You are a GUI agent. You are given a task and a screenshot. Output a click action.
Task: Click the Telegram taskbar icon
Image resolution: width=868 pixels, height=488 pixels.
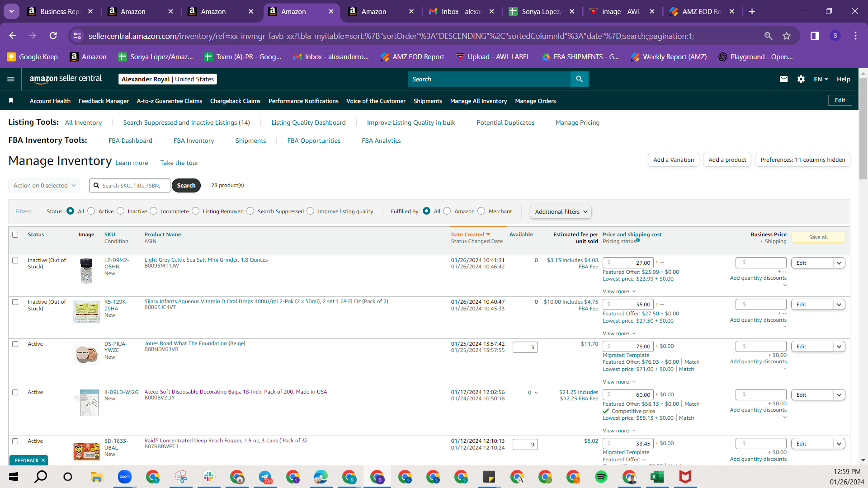pos(265,477)
